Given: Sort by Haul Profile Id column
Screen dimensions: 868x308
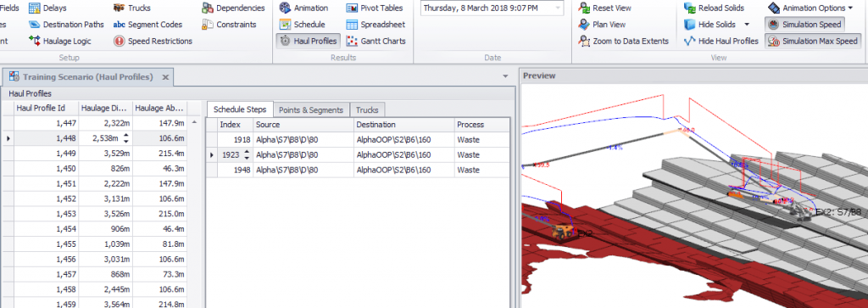Looking at the screenshot, I should coord(47,108).
